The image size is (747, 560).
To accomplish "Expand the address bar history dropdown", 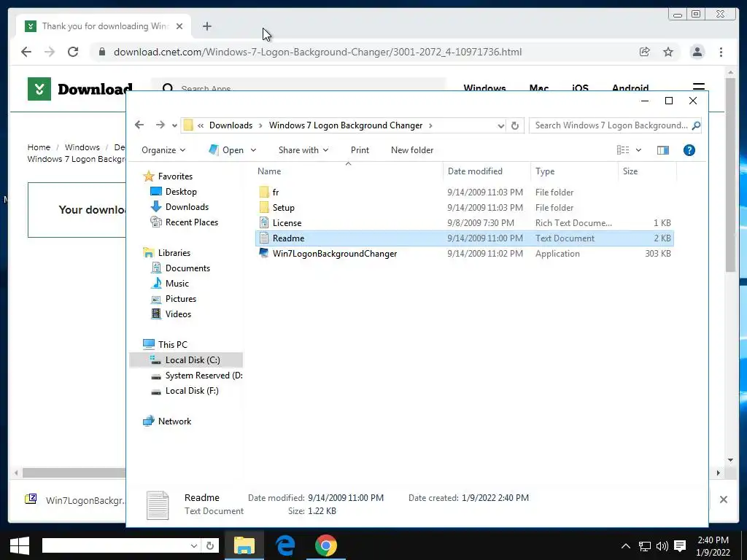I will [x=500, y=125].
